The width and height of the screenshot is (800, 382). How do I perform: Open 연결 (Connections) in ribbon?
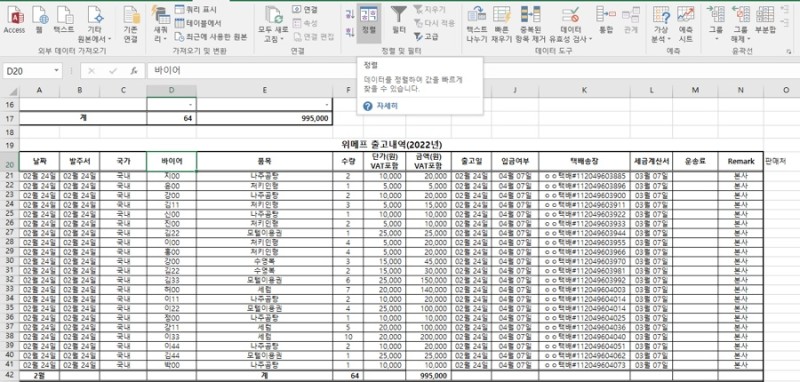(305, 10)
